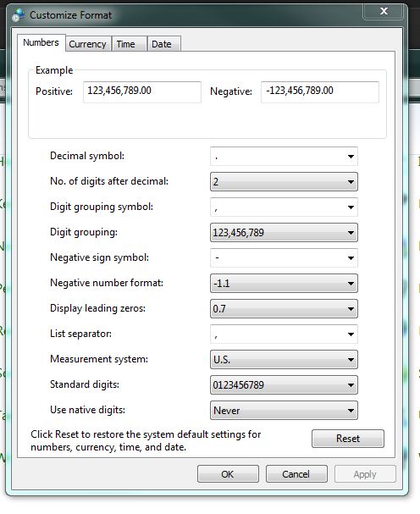
Task: Click the globe icon in the title bar
Action: click(19, 14)
